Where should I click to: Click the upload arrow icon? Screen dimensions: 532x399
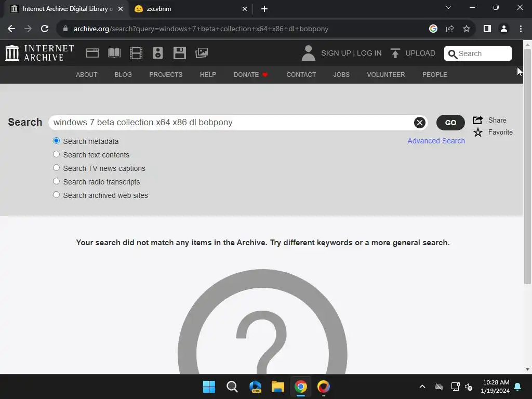tap(395, 54)
